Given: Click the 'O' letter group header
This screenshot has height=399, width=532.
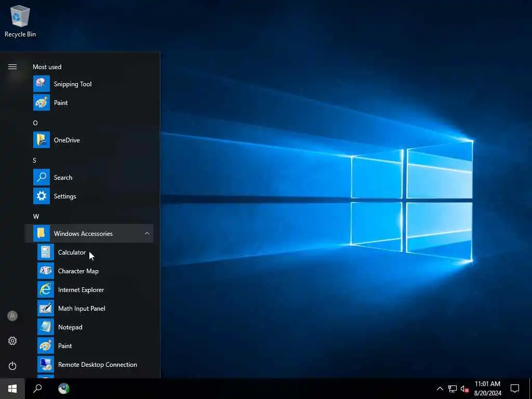Looking at the screenshot, I should (x=35, y=123).
